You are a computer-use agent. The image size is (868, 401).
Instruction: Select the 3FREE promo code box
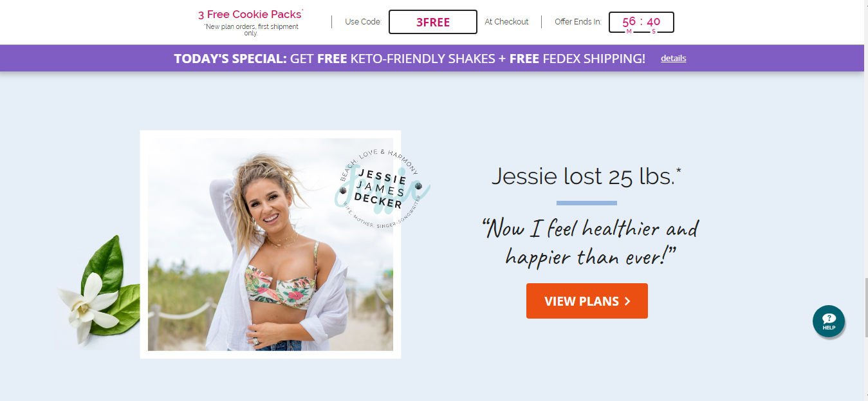coord(433,22)
